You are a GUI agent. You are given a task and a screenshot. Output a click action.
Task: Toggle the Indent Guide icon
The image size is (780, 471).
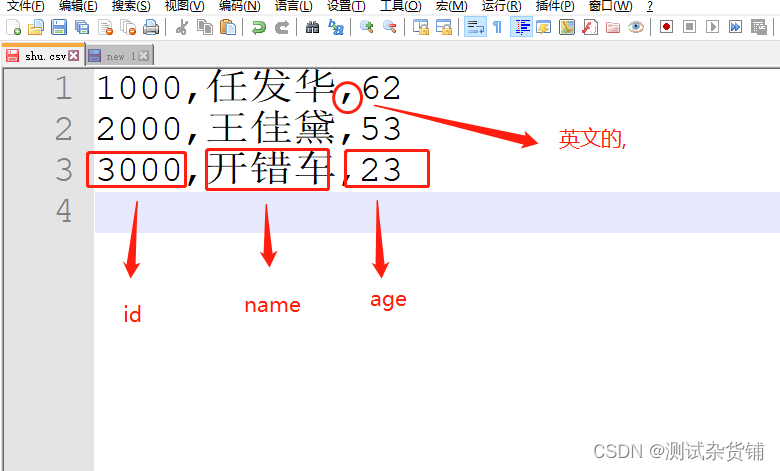[521, 27]
